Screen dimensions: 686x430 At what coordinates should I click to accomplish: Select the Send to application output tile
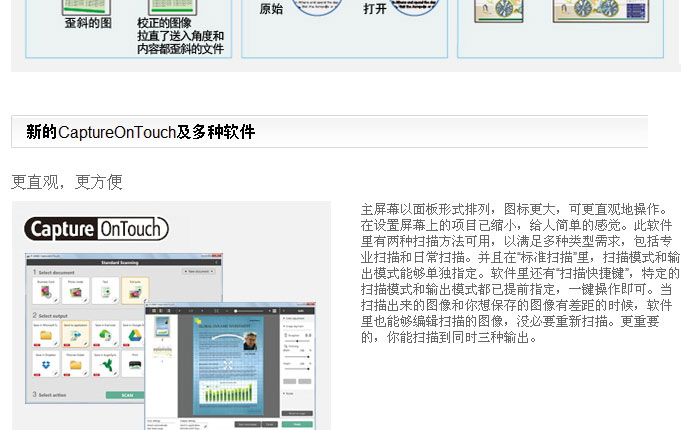pyautogui.click(x=76, y=334)
